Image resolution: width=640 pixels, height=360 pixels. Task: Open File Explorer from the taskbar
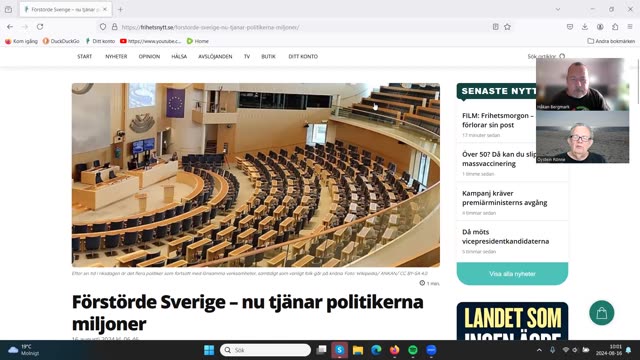358,350
